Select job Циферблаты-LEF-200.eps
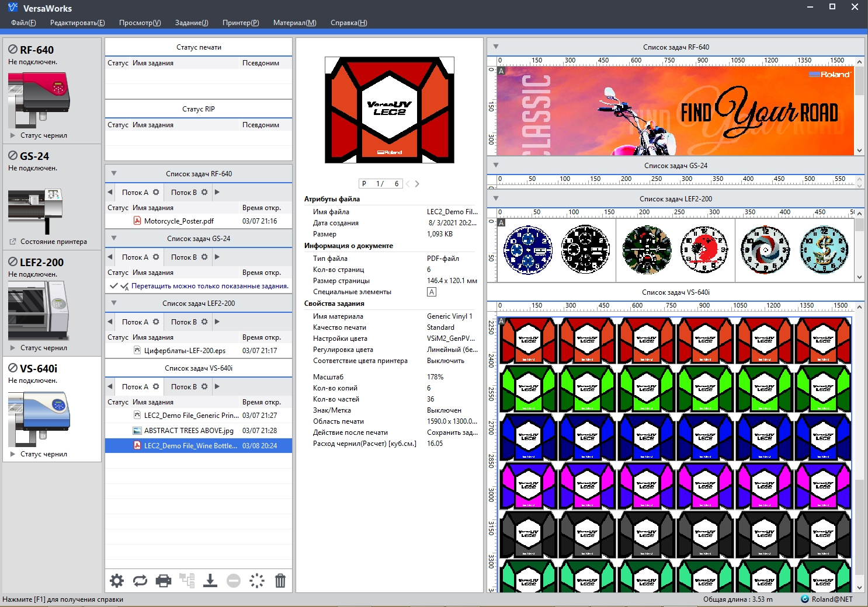This screenshot has height=607, width=868. pos(199,351)
